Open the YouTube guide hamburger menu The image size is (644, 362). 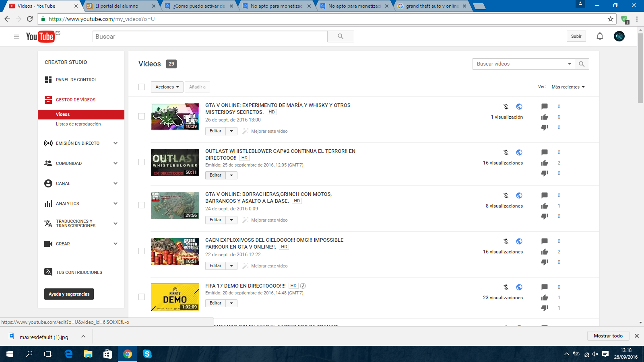click(17, 37)
